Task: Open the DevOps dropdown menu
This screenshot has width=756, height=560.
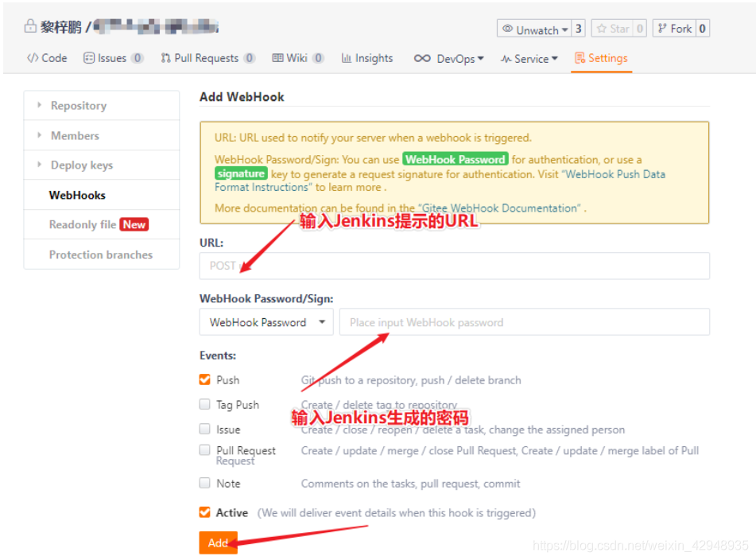Action: (x=449, y=58)
